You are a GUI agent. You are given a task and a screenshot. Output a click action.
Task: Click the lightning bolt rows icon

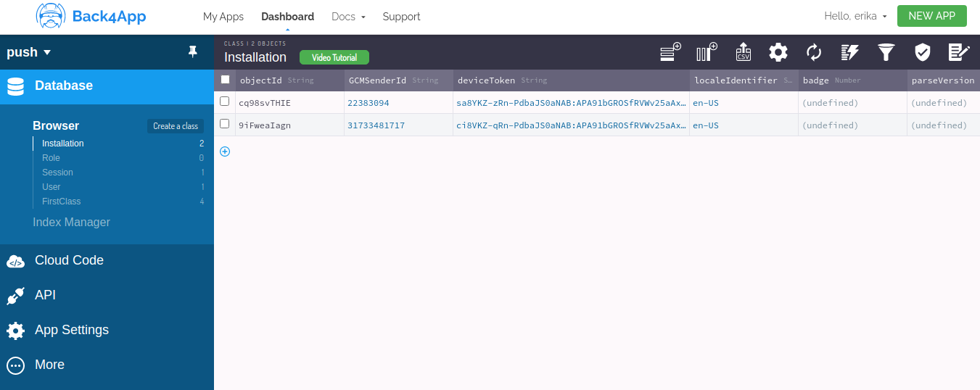[850, 52]
